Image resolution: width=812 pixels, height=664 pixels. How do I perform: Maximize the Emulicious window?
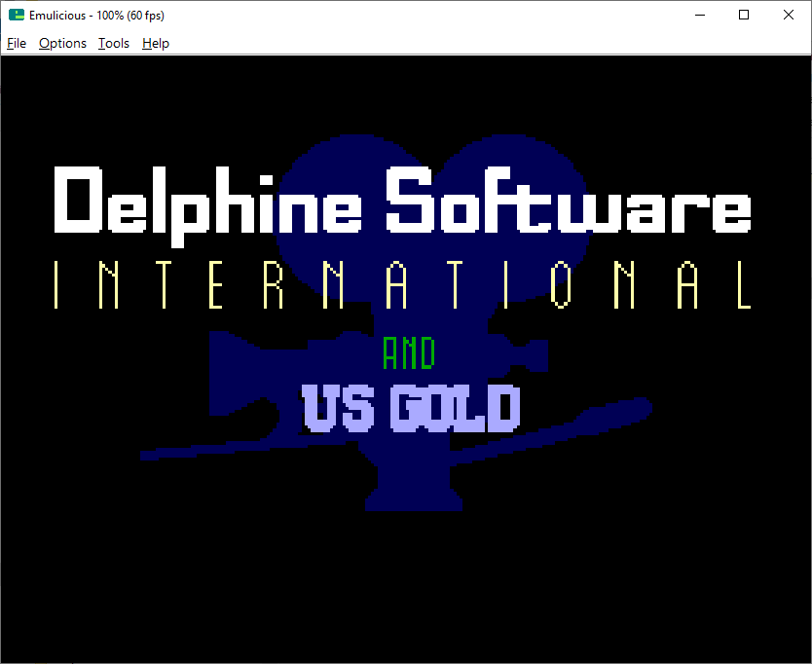pos(744,15)
